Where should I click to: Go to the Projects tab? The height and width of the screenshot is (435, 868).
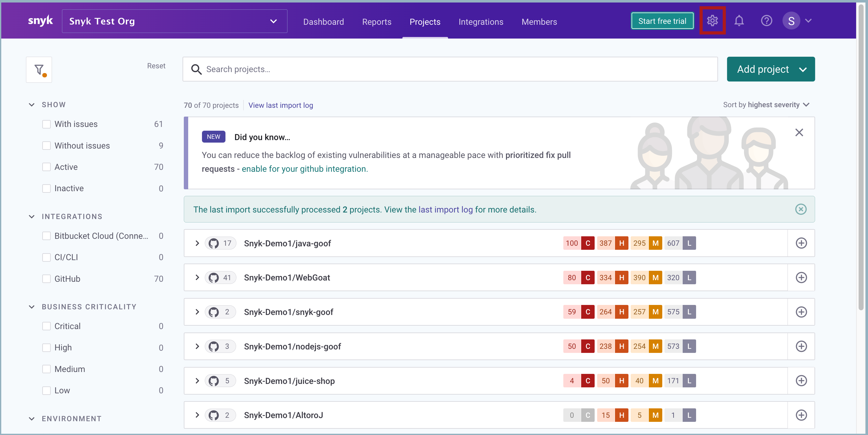(x=425, y=22)
